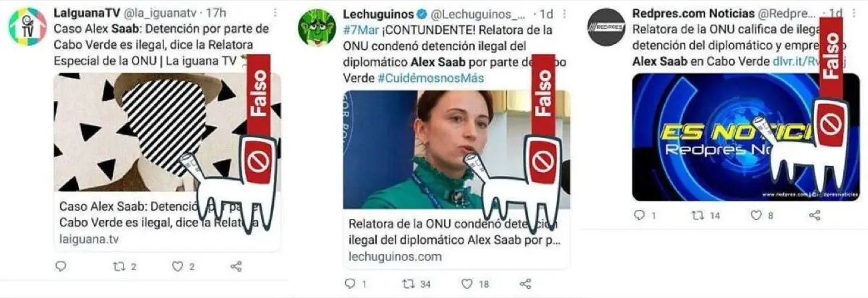Reply to the LaIguanaTV tweet
Image resolution: width=868 pixels, height=298 pixels.
pyautogui.click(x=61, y=266)
